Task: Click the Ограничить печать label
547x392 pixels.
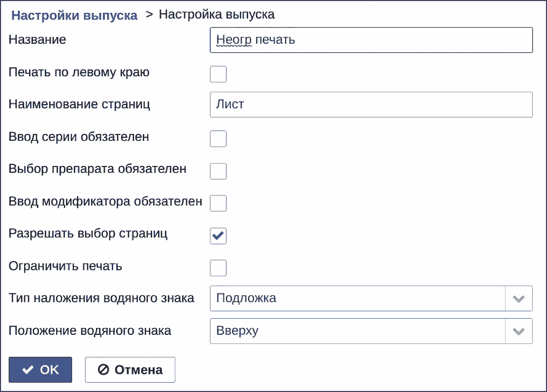Action: click(x=65, y=266)
